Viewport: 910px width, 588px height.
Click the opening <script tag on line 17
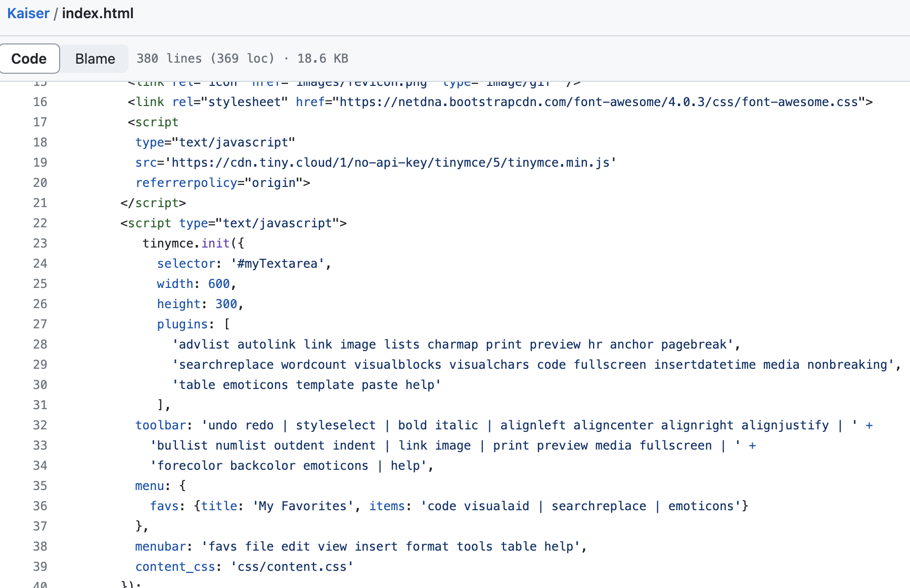click(153, 122)
